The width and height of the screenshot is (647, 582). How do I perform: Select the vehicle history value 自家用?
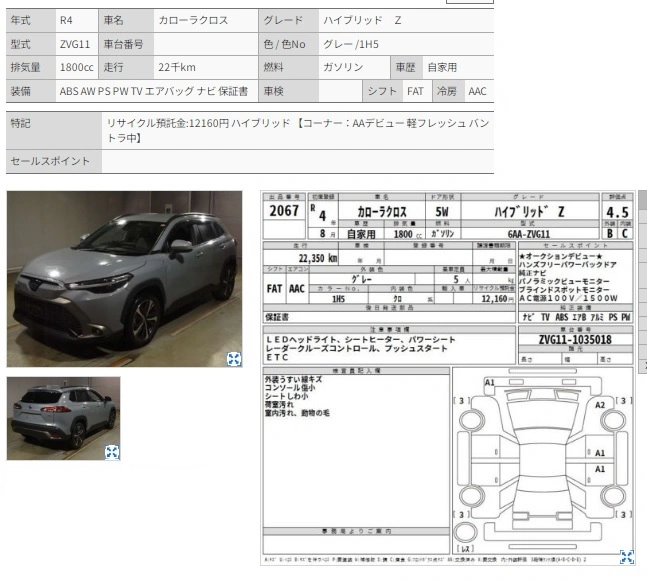tap(442, 67)
